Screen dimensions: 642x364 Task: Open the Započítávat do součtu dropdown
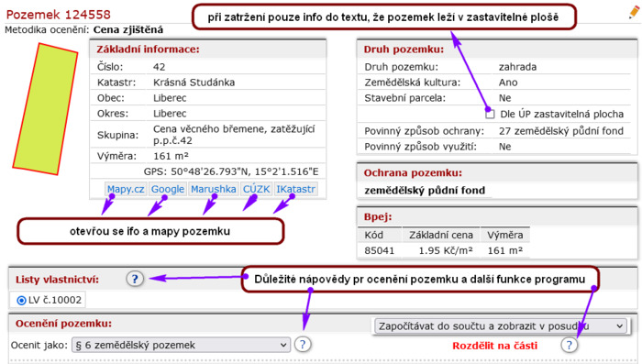[x=501, y=326]
